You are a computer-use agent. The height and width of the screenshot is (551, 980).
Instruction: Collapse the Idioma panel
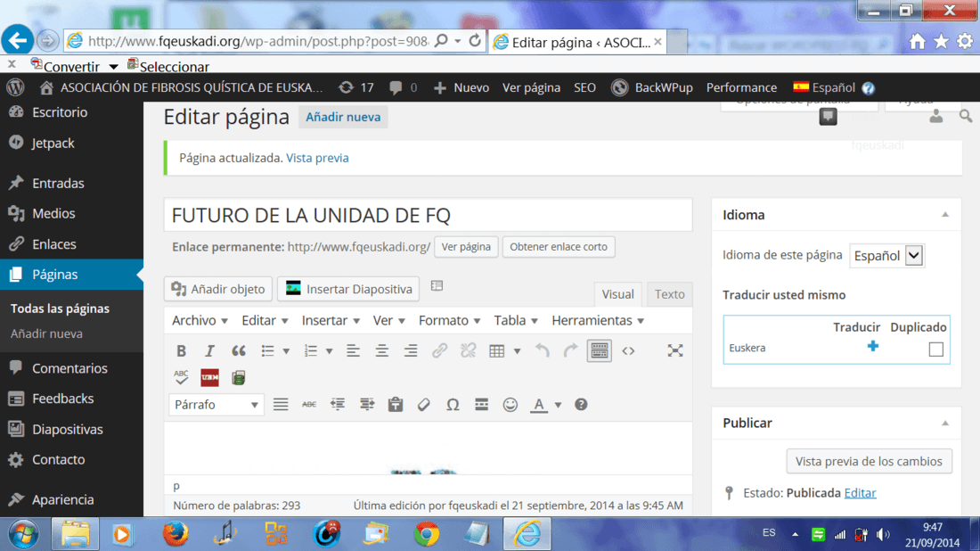[945, 215]
